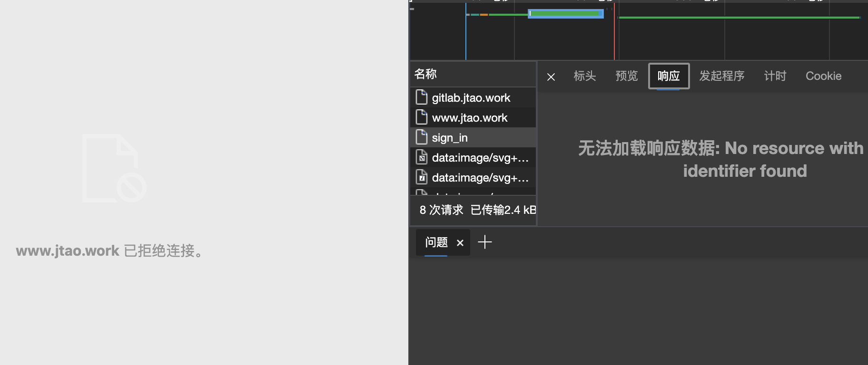
Task: Click the plus icon to add a drawer tool
Action: pyautogui.click(x=484, y=242)
